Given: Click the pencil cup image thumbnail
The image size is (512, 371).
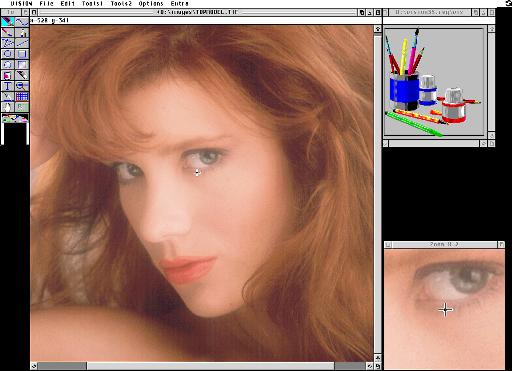Looking at the screenshot, I should (x=434, y=82).
